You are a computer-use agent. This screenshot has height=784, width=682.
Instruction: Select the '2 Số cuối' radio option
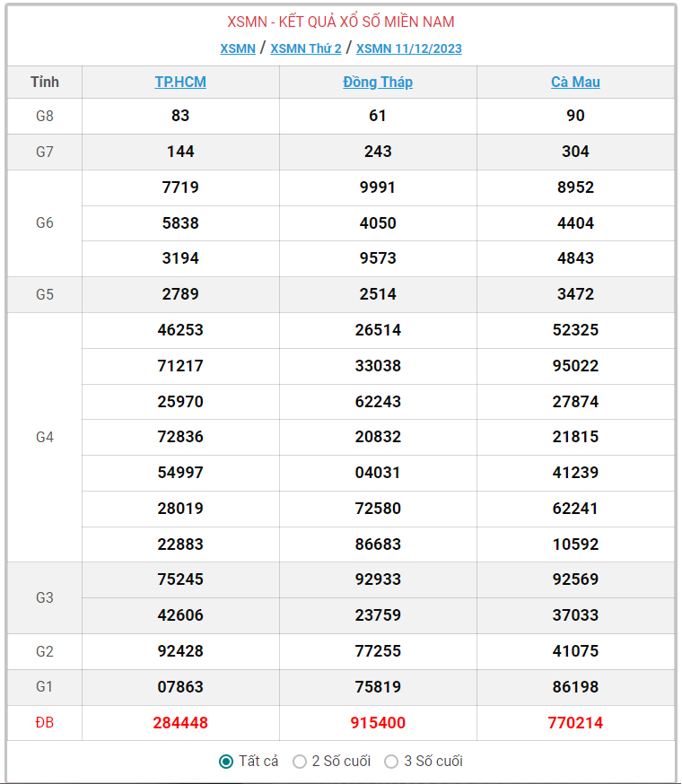(x=300, y=762)
